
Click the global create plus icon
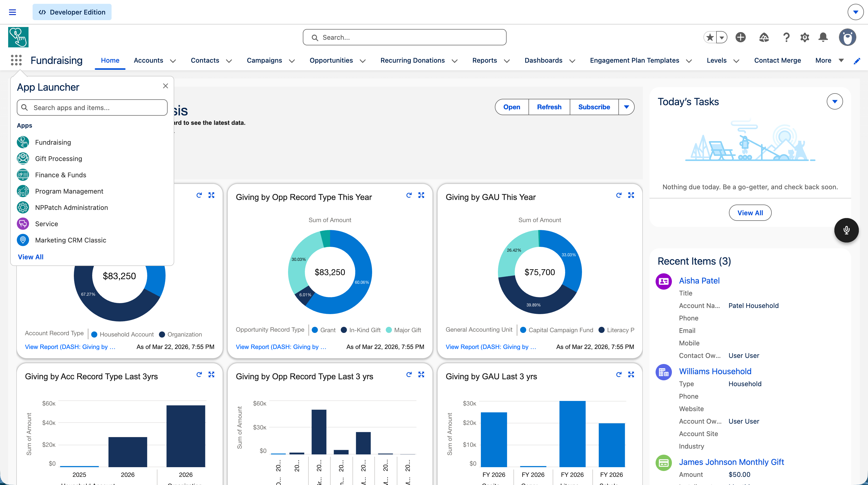(x=740, y=37)
